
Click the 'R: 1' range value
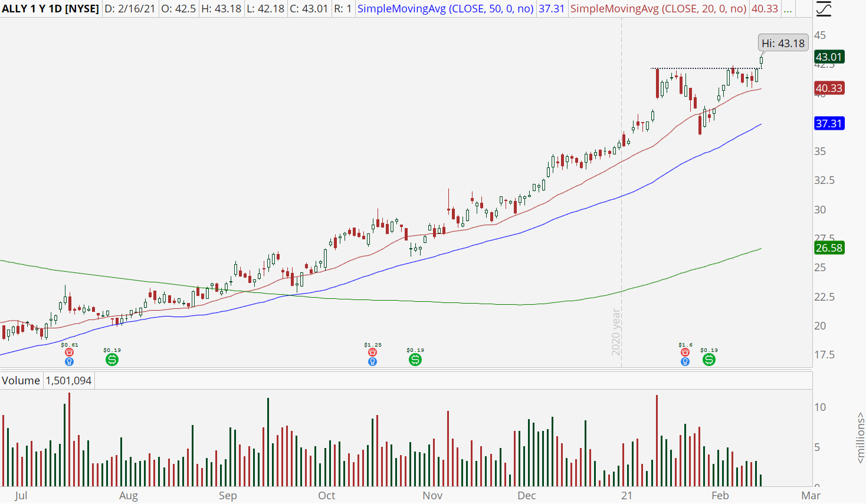pos(343,9)
